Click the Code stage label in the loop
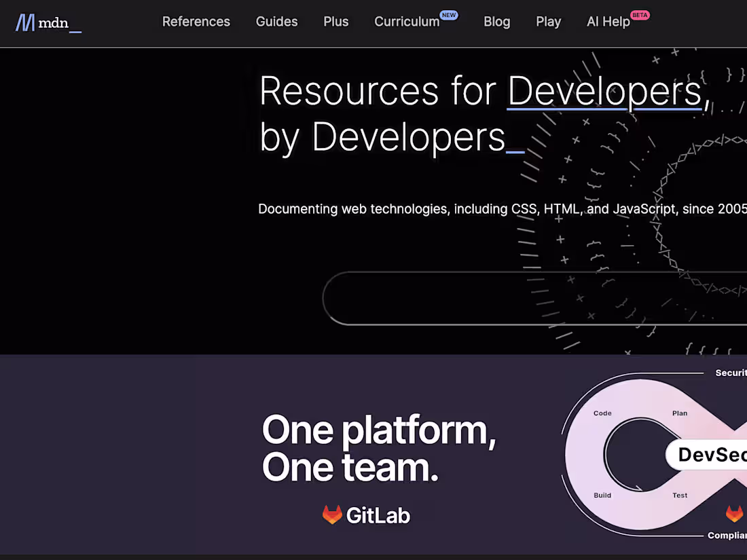The image size is (747, 560). [602, 413]
